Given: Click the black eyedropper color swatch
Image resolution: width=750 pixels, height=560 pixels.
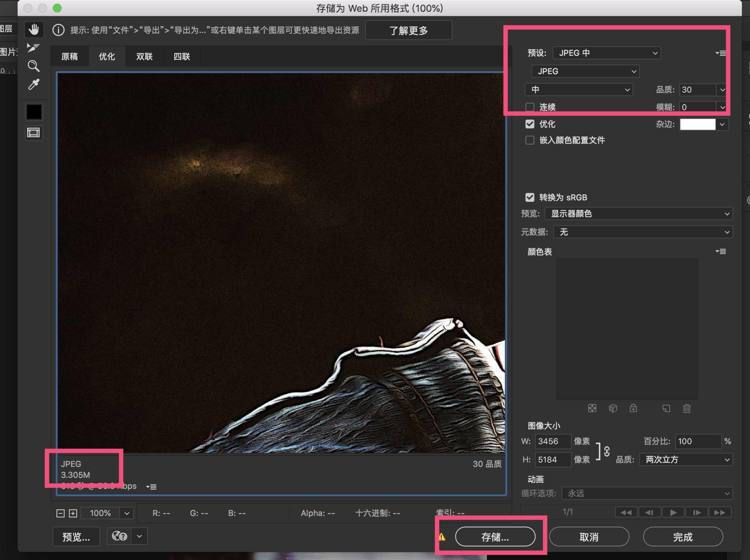Looking at the screenshot, I should point(34,112).
